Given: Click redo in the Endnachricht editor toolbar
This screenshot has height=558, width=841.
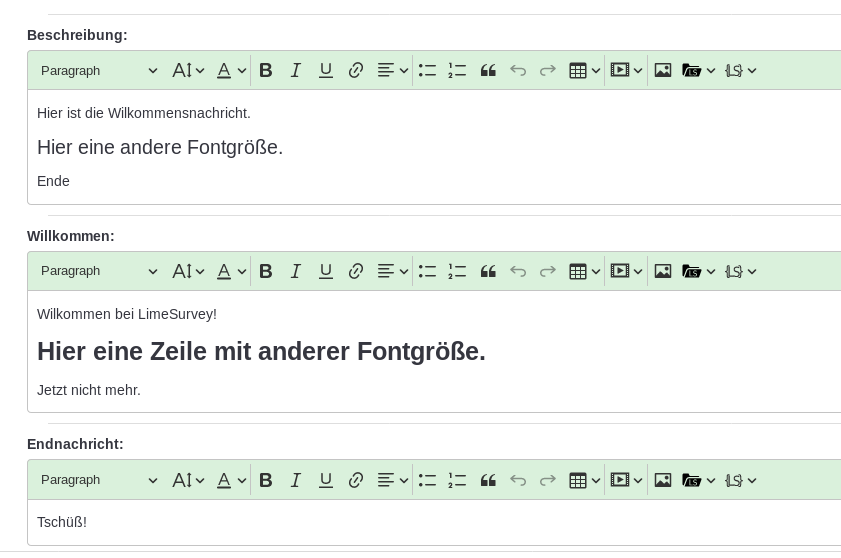Looking at the screenshot, I should [x=548, y=480].
